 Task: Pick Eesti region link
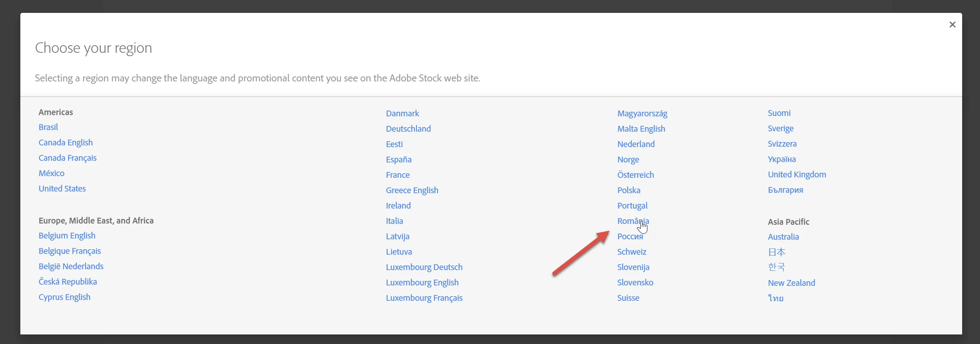(x=394, y=144)
